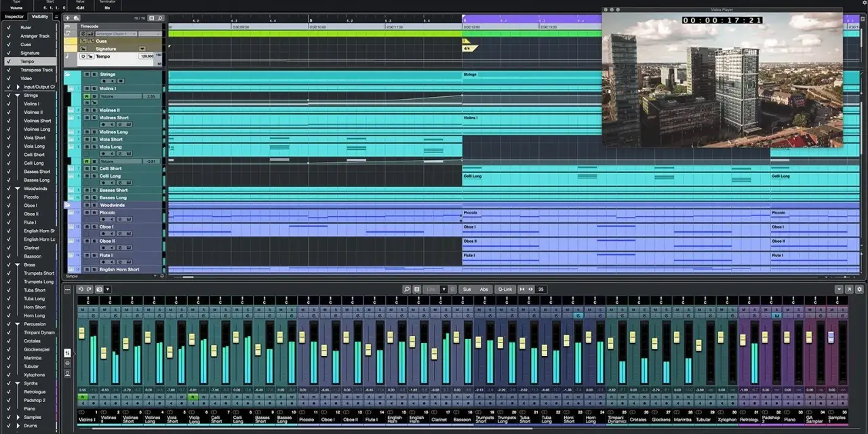Screen dimensions: 868x434
Task: Expand the Samples group in Visibility list
Action: pyautogui.click(x=18, y=417)
